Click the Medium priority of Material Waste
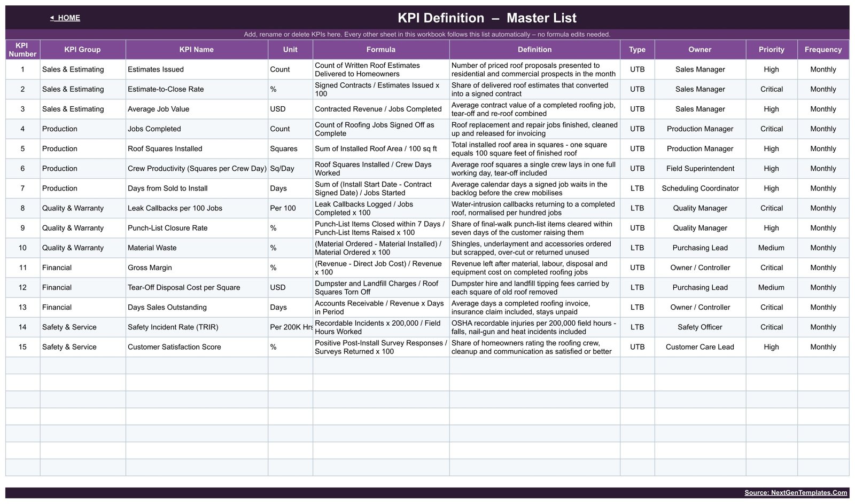 pyautogui.click(x=772, y=248)
